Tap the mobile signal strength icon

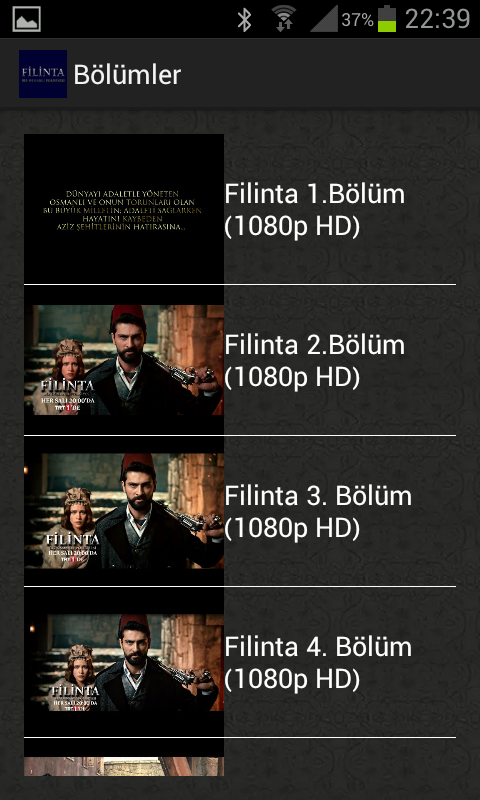click(324, 19)
